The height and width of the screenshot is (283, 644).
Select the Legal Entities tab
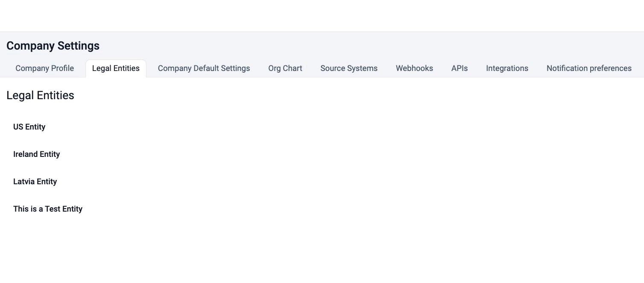(x=116, y=68)
